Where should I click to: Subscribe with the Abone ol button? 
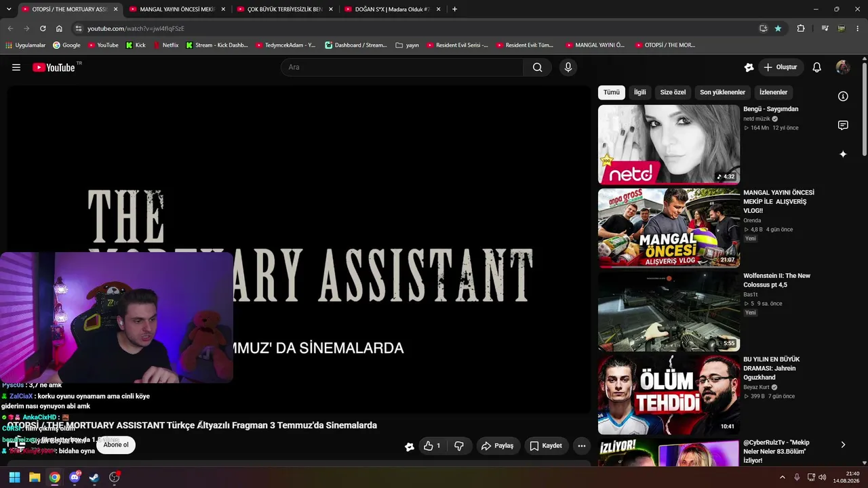pyautogui.click(x=116, y=445)
